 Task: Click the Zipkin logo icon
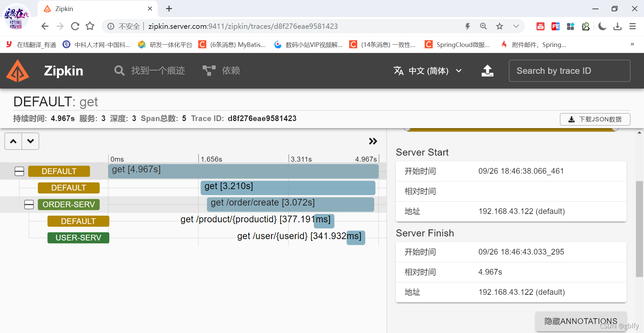pyautogui.click(x=18, y=71)
